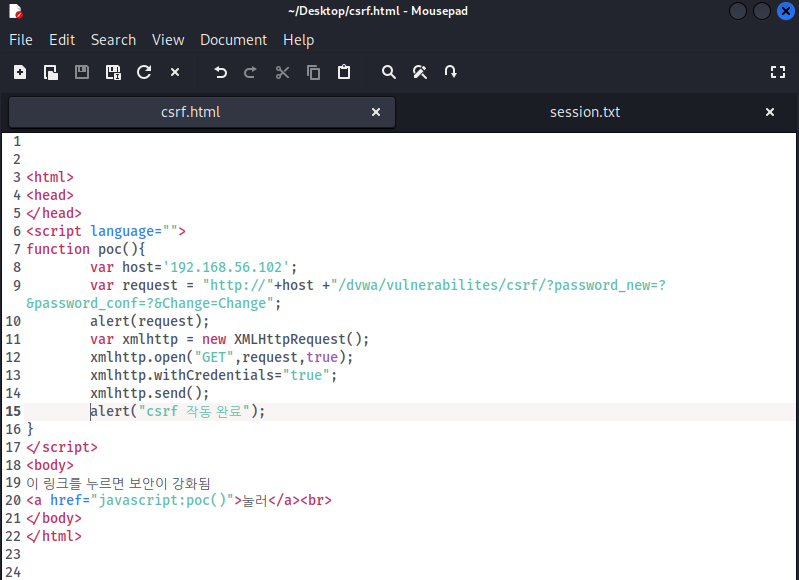The height and width of the screenshot is (580, 799).
Task: Undo the last edit
Action: [x=220, y=72]
